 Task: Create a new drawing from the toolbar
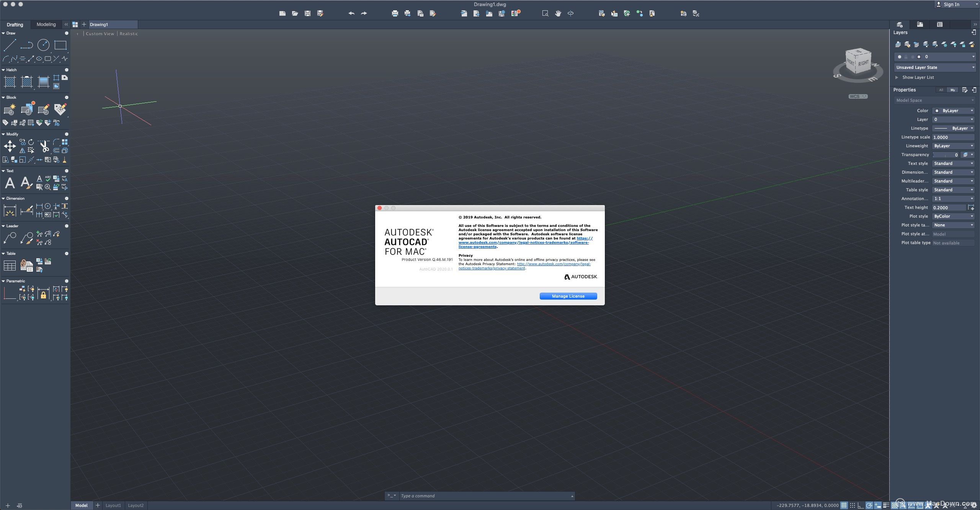tap(283, 13)
